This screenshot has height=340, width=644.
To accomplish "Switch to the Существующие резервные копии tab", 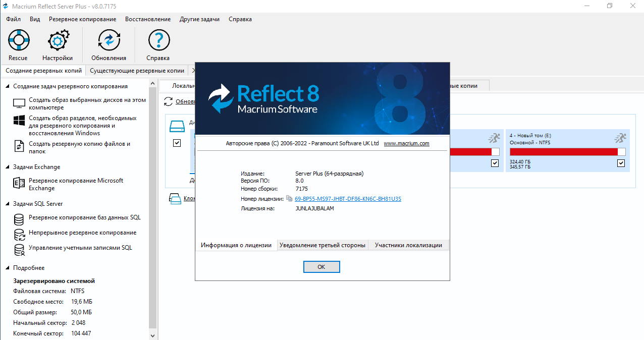I will tap(137, 71).
